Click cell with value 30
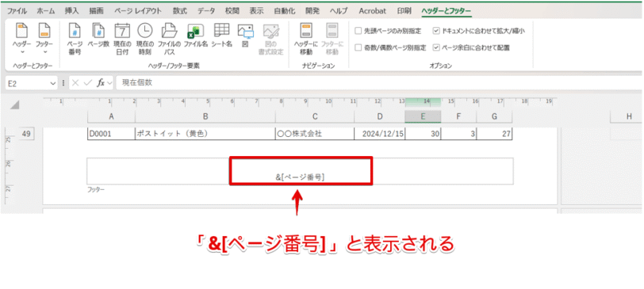644x289 pixels. click(423, 134)
